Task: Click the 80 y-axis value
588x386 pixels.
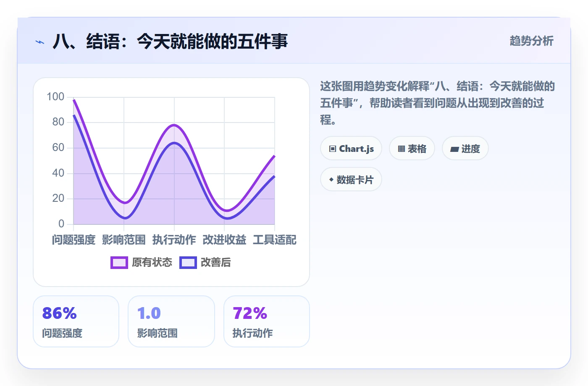Action: [58, 122]
